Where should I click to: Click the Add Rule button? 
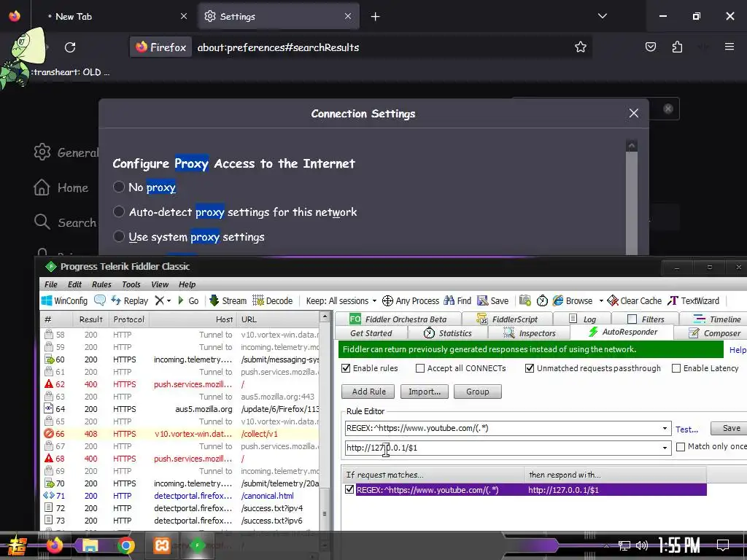(x=368, y=392)
